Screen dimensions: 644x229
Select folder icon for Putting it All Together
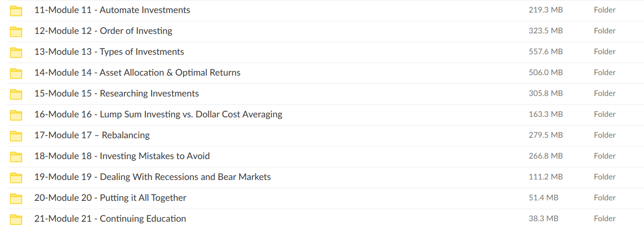pos(16,198)
